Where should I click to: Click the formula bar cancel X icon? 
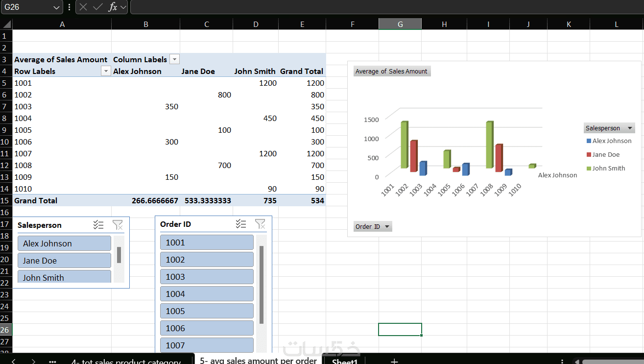pyautogui.click(x=84, y=7)
